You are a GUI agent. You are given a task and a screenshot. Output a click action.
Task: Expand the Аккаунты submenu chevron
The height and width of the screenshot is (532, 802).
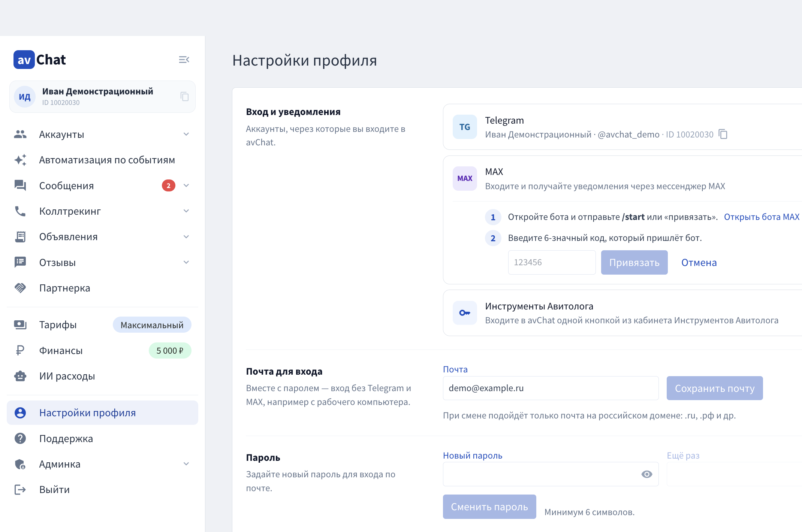tap(186, 134)
